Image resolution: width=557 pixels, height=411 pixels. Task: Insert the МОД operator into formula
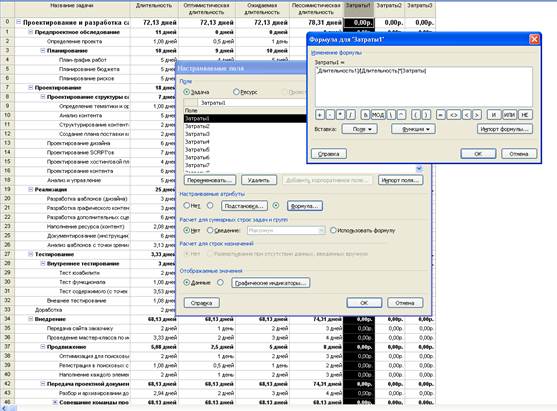(378, 115)
